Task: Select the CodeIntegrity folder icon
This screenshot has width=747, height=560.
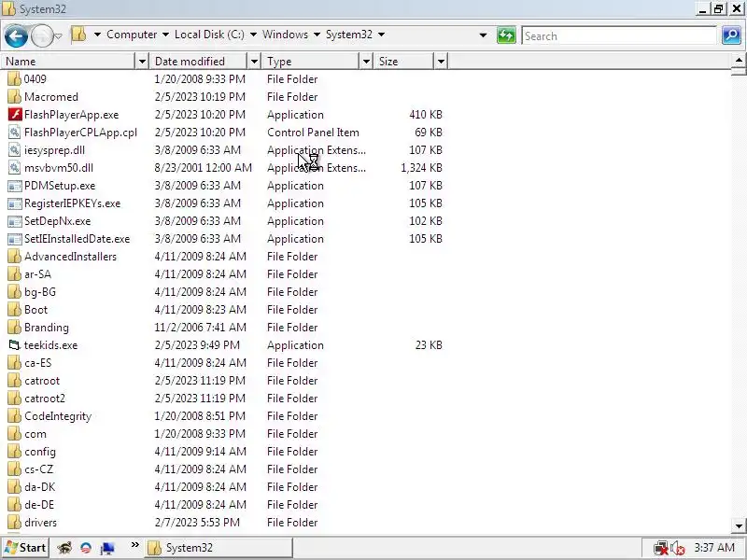Action: click(15, 415)
